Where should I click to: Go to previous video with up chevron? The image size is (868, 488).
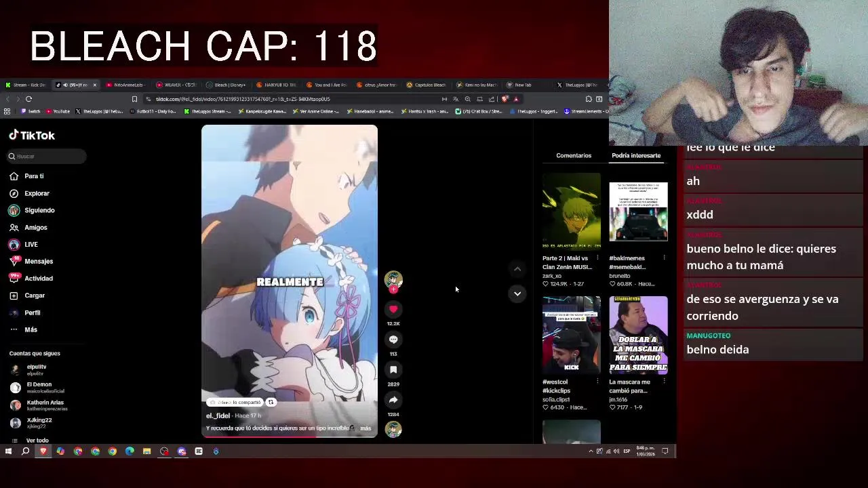(x=517, y=269)
